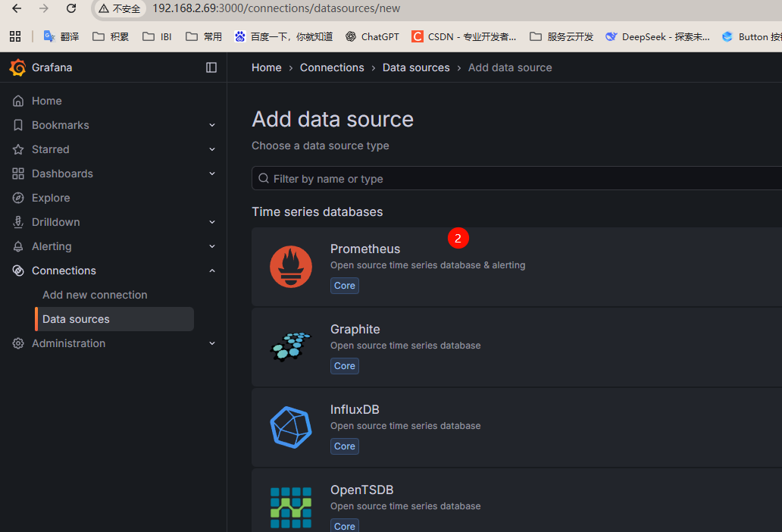The image size is (782, 532).
Task: Click the browser reload page icon
Action: (71, 8)
